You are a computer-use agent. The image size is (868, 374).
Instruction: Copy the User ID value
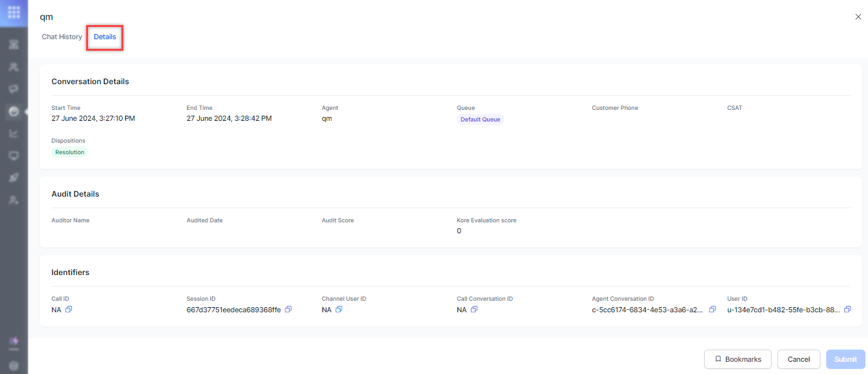pos(847,310)
